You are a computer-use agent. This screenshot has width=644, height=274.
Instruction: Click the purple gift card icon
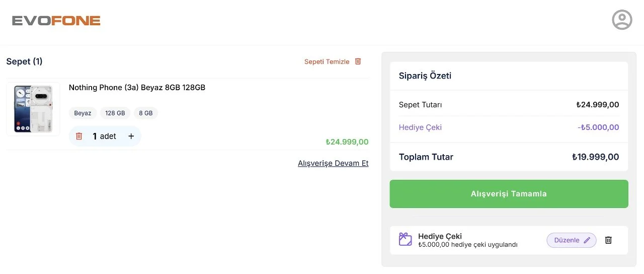[x=406, y=239]
